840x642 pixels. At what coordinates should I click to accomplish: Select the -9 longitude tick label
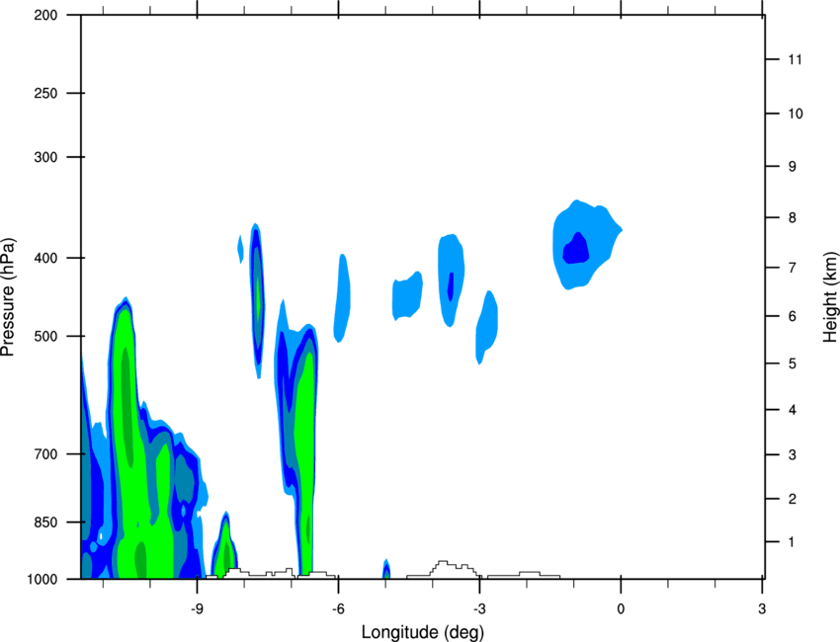[197, 608]
